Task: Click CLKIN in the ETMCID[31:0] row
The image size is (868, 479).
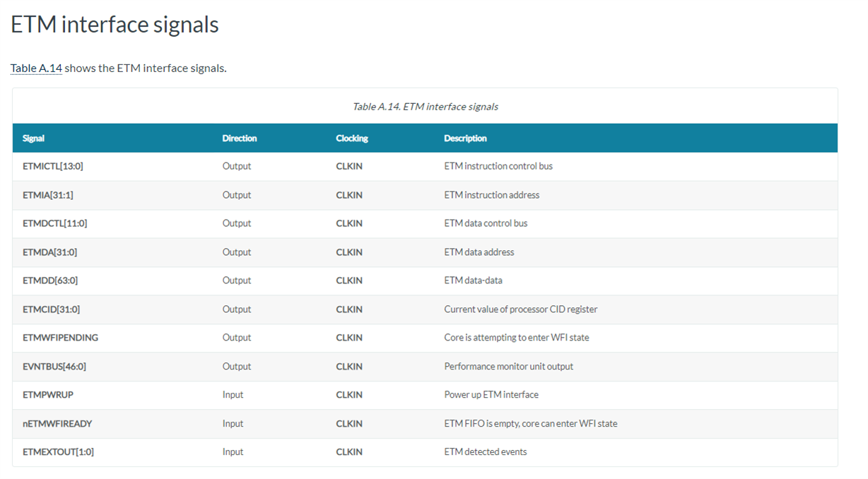Action: click(349, 309)
